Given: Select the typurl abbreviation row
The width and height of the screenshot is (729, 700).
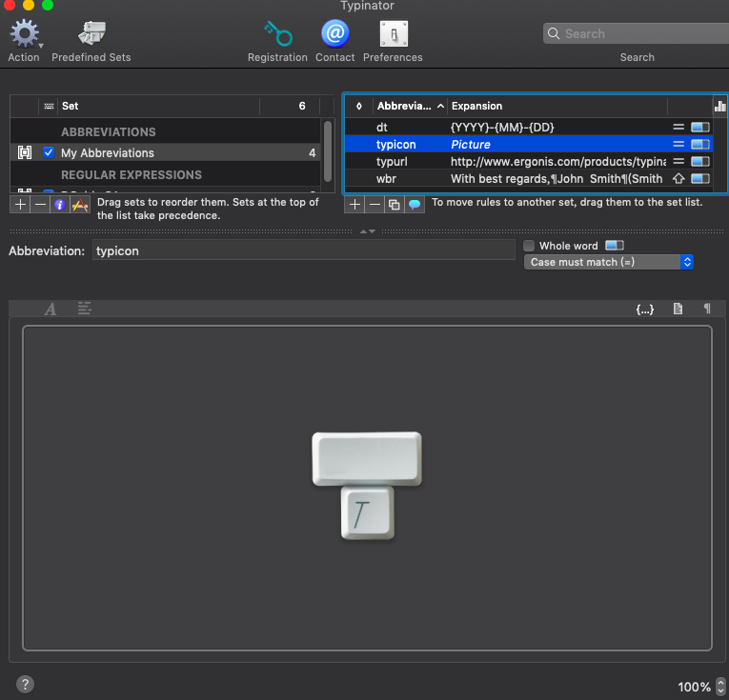Looking at the screenshot, I should pyautogui.click(x=529, y=161).
